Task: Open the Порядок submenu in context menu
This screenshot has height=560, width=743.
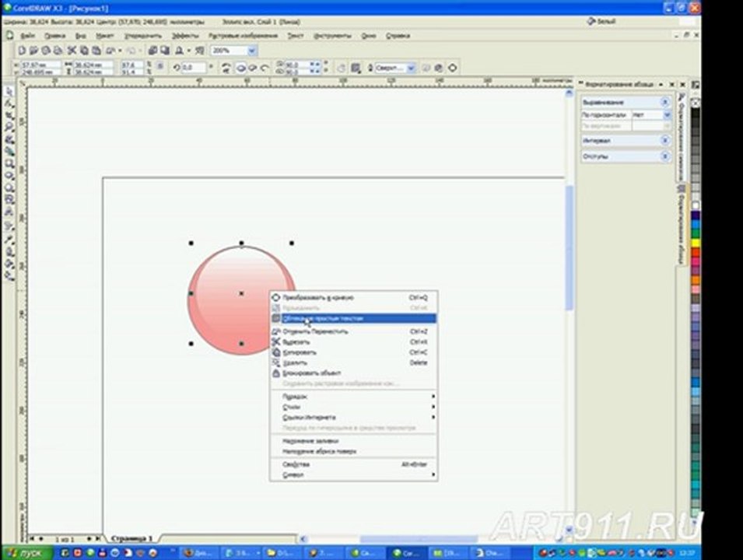Action: [x=353, y=397]
